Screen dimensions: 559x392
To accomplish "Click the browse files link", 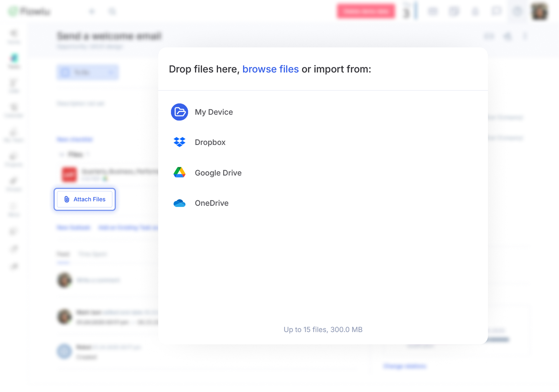I will coord(270,69).
